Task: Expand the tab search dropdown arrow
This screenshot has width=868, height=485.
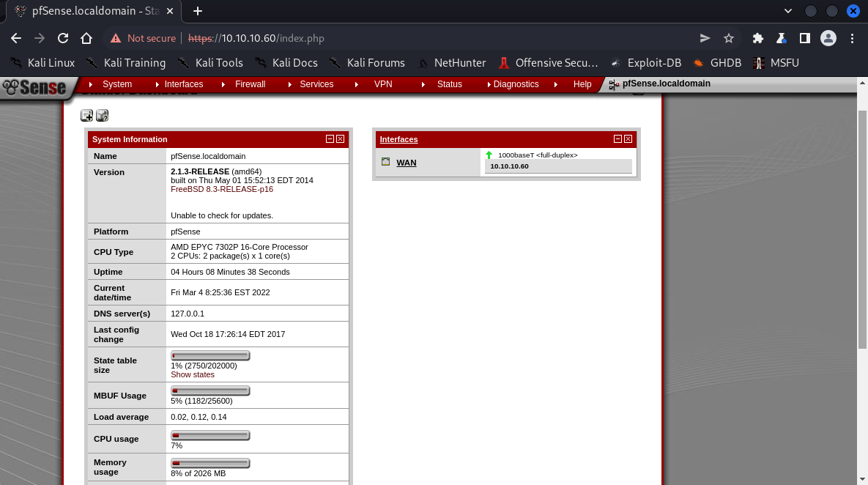Action: click(788, 11)
